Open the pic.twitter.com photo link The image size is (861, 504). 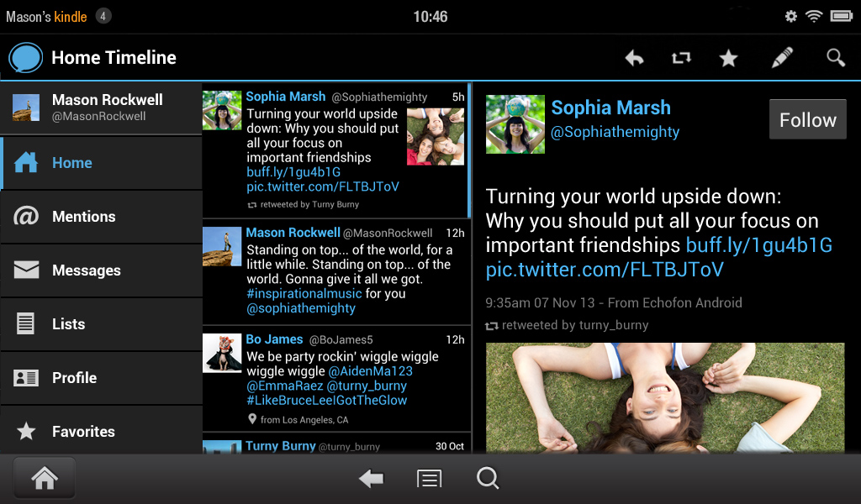coord(603,269)
